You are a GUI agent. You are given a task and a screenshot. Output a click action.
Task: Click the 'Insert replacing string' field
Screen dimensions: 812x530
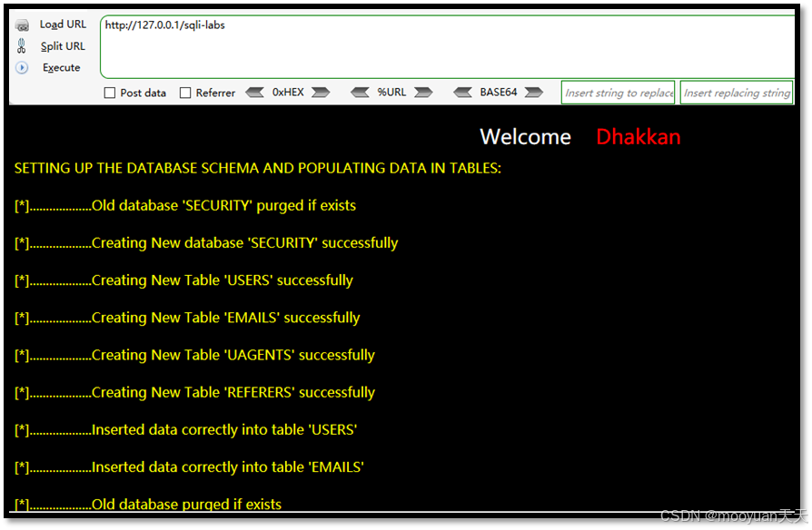737,93
